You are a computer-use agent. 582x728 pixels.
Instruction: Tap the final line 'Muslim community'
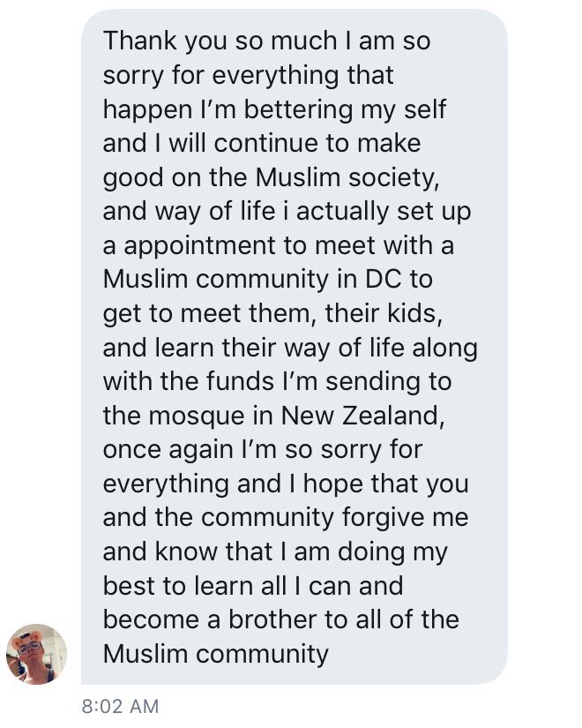[216, 655]
